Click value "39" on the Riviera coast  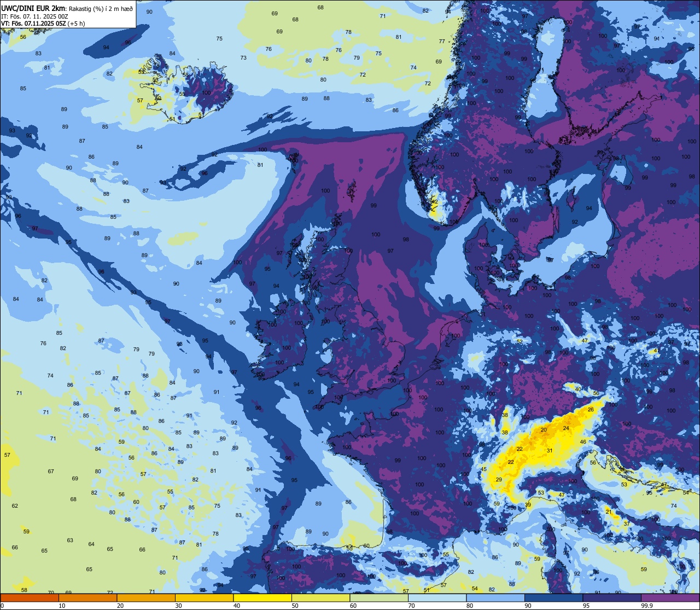pyautogui.click(x=528, y=505)
